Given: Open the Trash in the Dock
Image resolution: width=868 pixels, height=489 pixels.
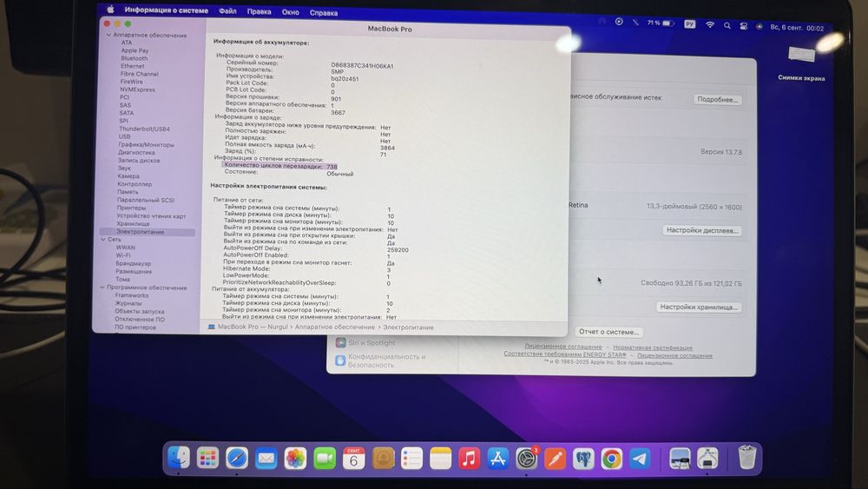Looking at the screenshot, I should (746, 458).
